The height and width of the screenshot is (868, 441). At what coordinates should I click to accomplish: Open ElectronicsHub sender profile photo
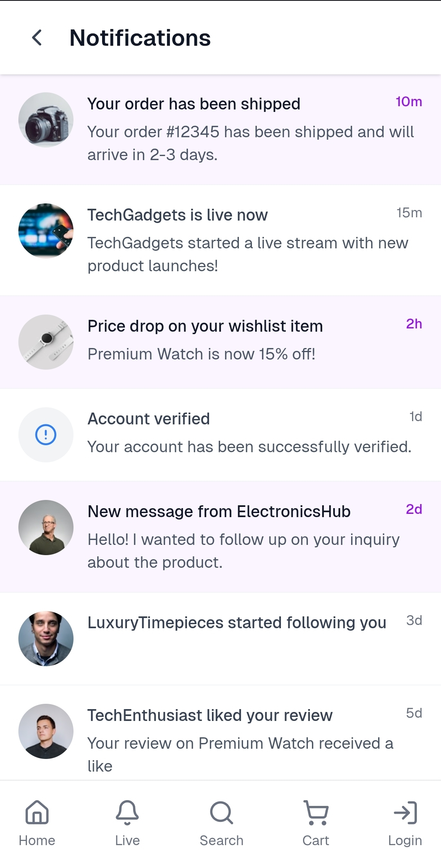46,527
